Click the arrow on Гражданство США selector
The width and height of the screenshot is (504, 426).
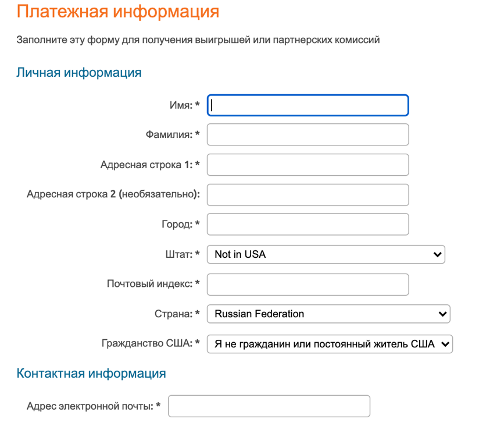445,344
